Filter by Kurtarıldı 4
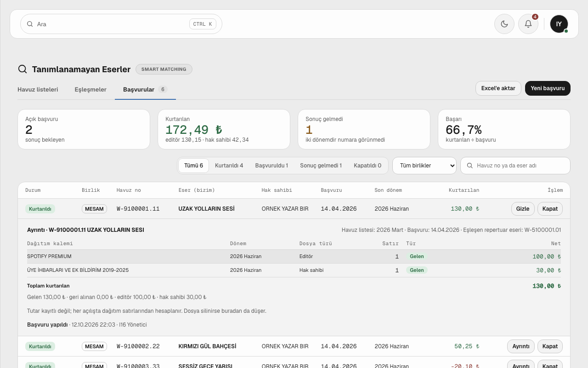The height and width of the screenshot is (368, 588). [x=229, y=166]
